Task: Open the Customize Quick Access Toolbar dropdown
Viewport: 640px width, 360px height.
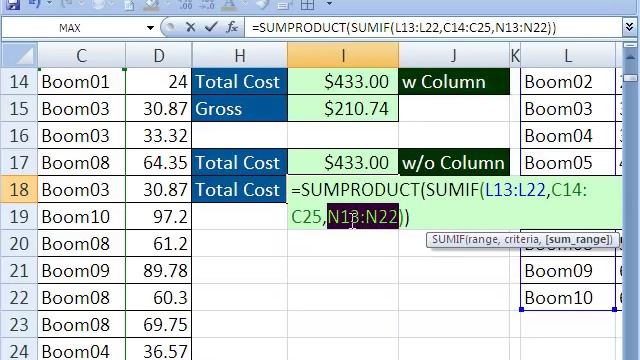Action: click(329, 4)
